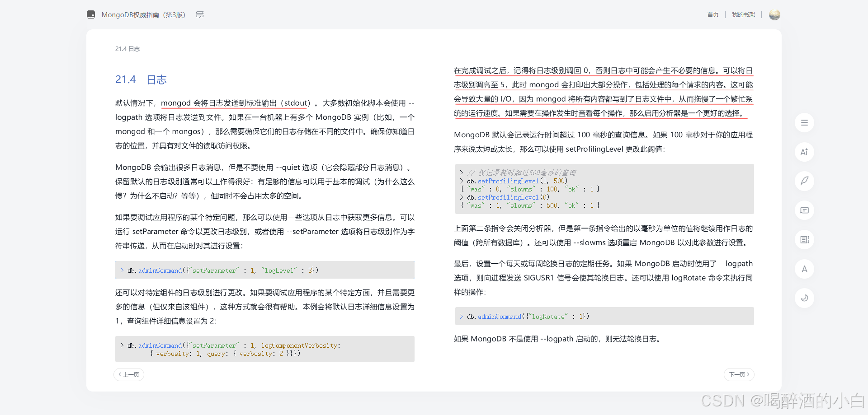Screen dimensions: 868x415
Task: Click paragraph starting 'MongoDB 默认会记录运行时间'
Action: 604,142
